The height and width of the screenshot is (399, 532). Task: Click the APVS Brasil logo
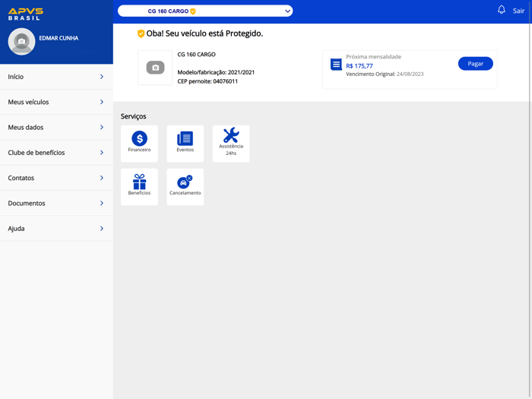coord(26,14)
